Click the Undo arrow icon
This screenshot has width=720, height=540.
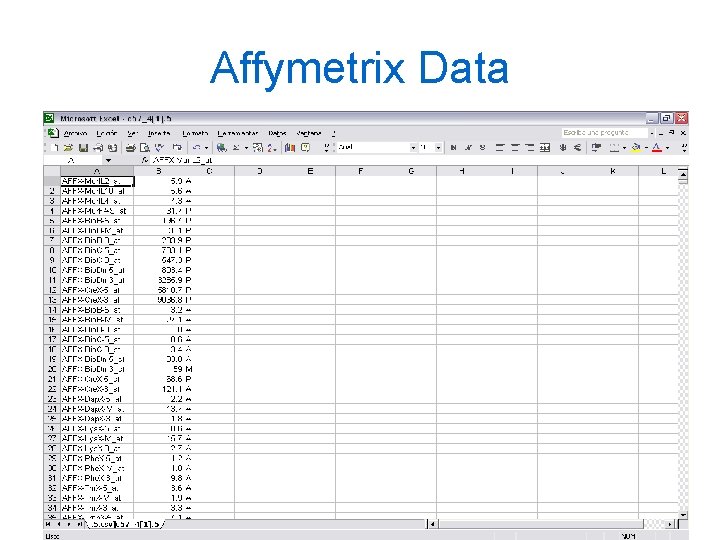click(x=197, y=147)
